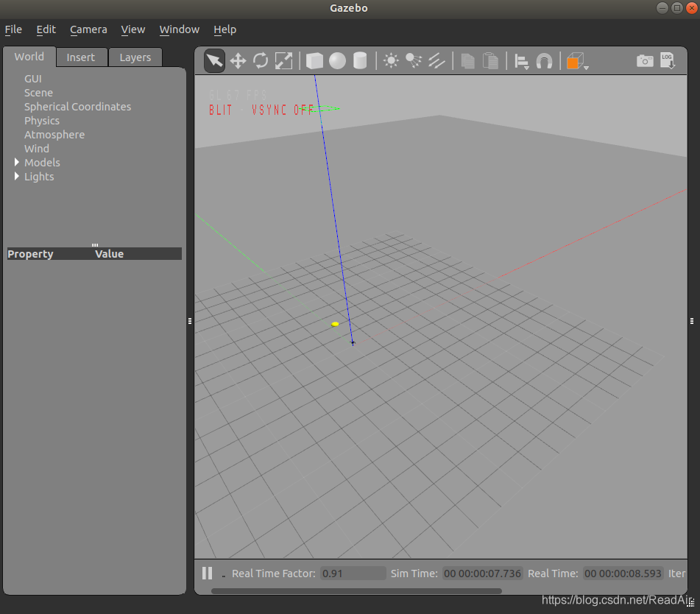
Task: Select Atmosphere in the world tree
Action: click(54, 135)
